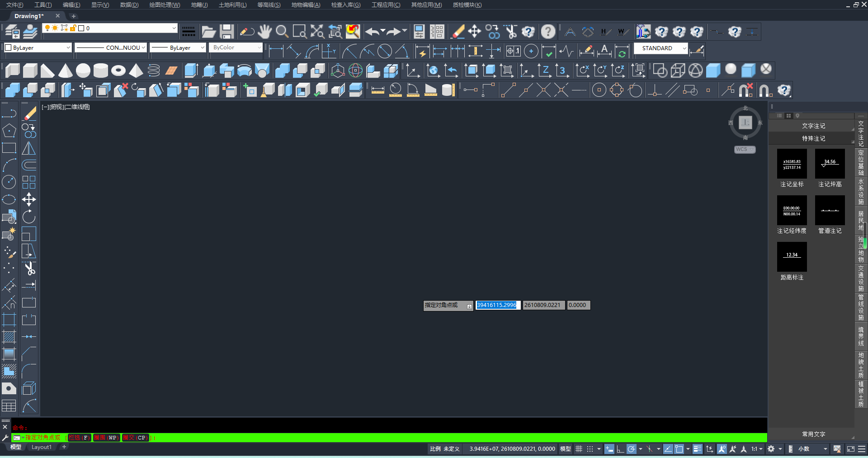868x458 pixels.
Task: Toggle snap mode dotted grid icon
Action: [x=590, y=449]
